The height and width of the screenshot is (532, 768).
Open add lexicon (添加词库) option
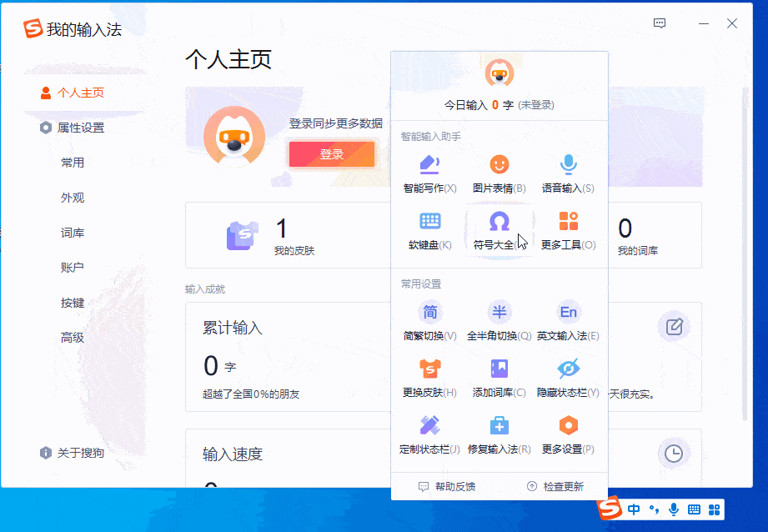499,378
